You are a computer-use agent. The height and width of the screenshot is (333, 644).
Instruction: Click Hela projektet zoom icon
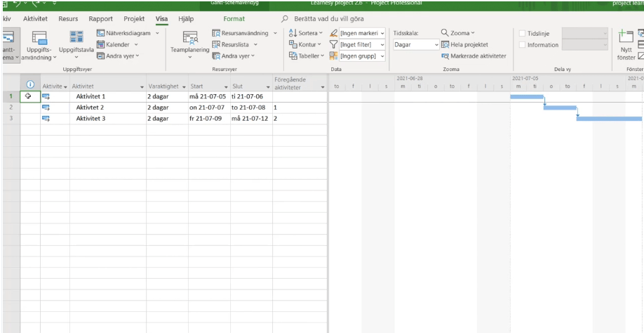[445, 45]
